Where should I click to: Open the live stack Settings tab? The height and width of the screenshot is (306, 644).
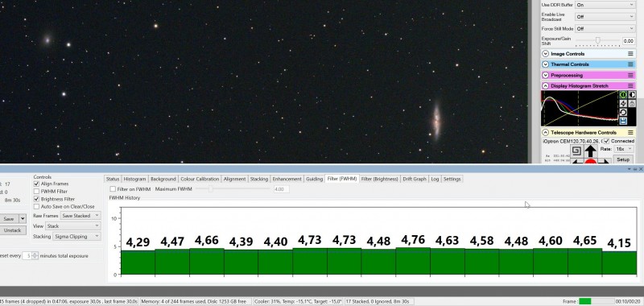click(452, 179)
